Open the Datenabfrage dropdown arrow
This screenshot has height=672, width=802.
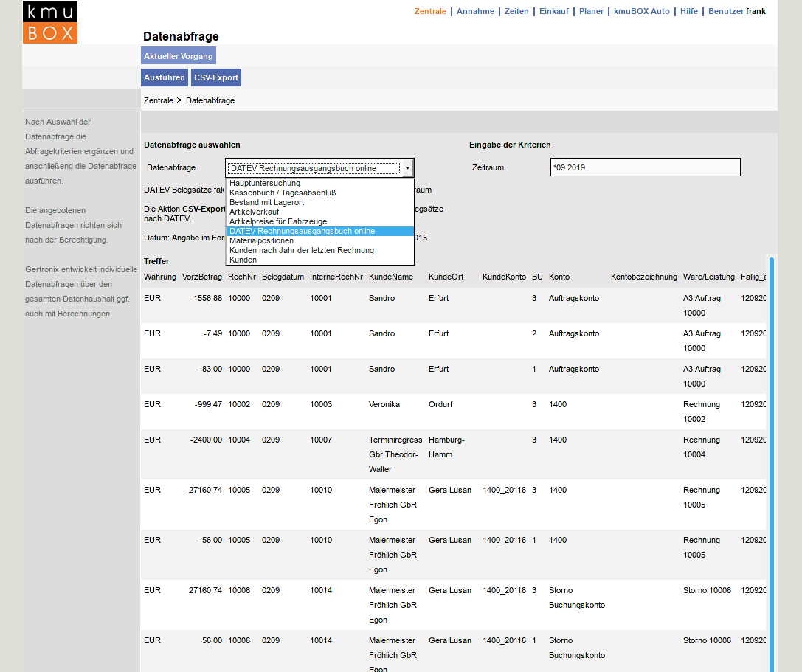point(407,168)
